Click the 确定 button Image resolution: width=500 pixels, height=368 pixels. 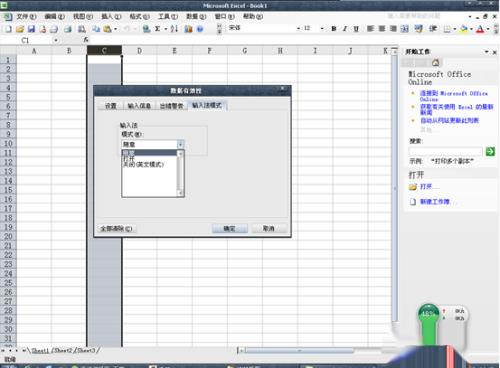[x=230, y=228]
